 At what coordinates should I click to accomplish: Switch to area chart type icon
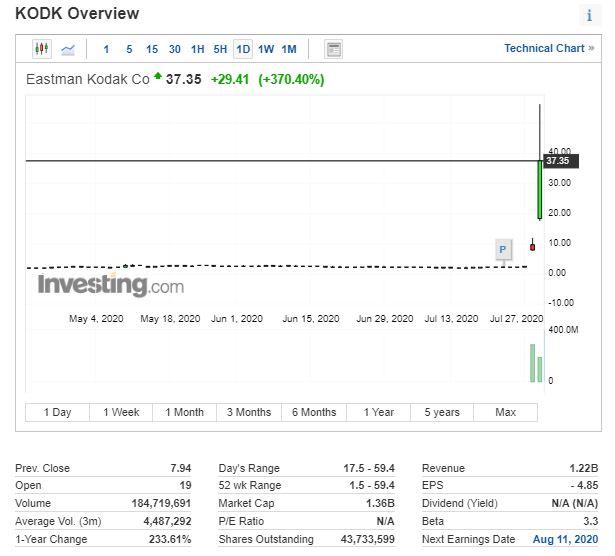pyautogui.click(x=68, y=49)
